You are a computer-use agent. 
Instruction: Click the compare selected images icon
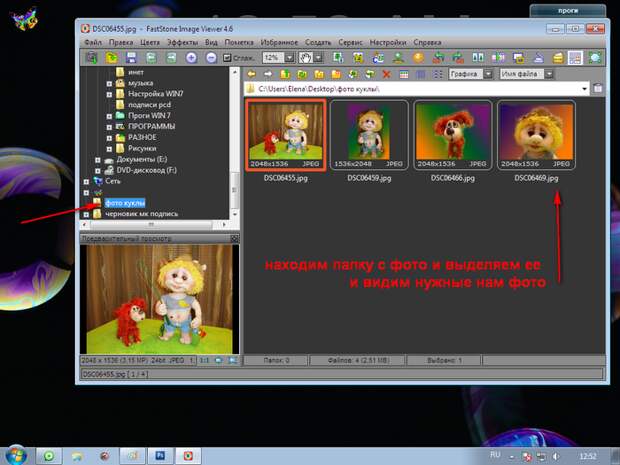click(x=478, y=58)
